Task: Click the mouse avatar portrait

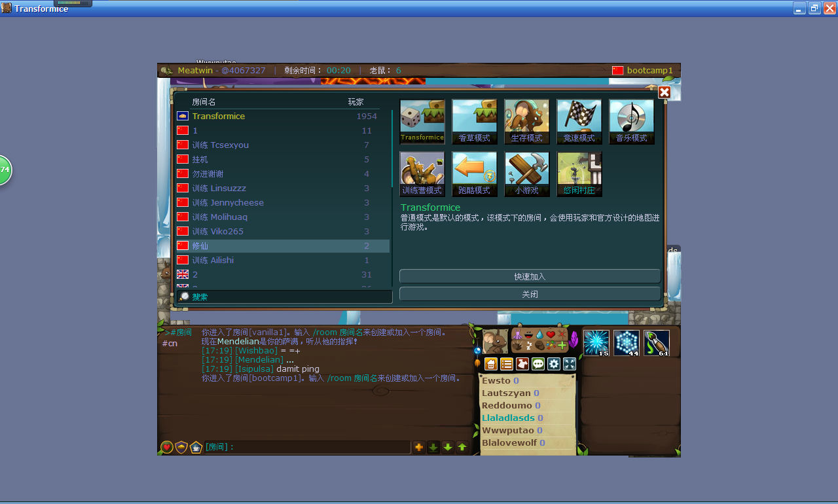Action: 496,341
